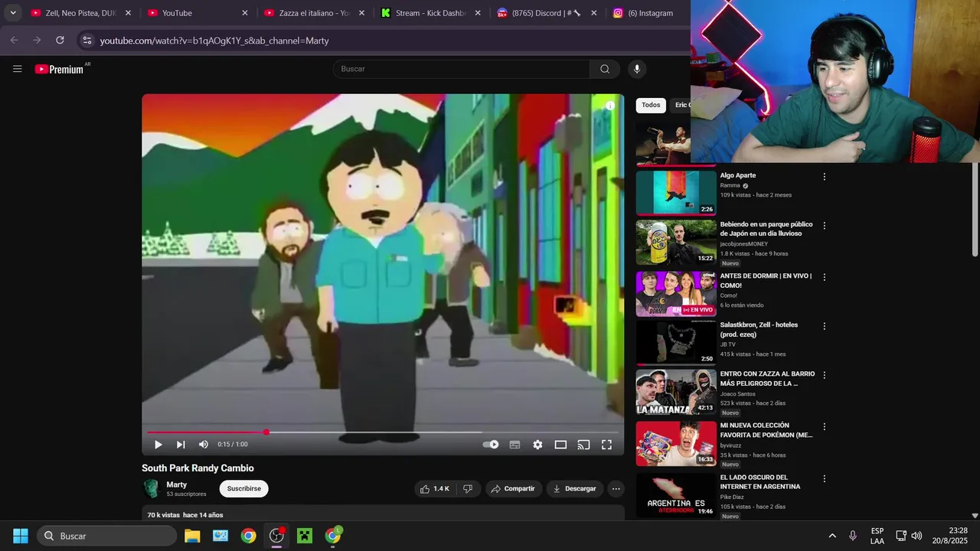This screenshot has width=980, height=551.
Task: Open player settings gear
Action: click(537, 445)
